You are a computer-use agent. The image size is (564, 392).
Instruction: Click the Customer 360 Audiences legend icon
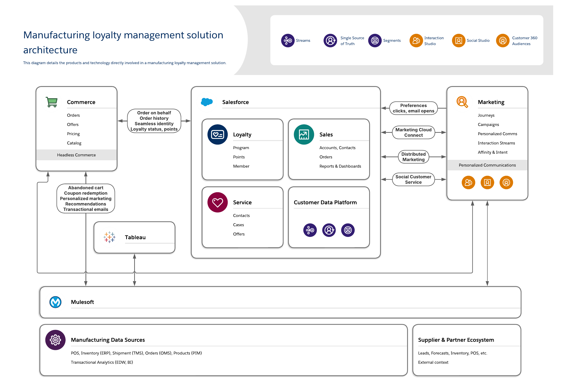[502, 40]
